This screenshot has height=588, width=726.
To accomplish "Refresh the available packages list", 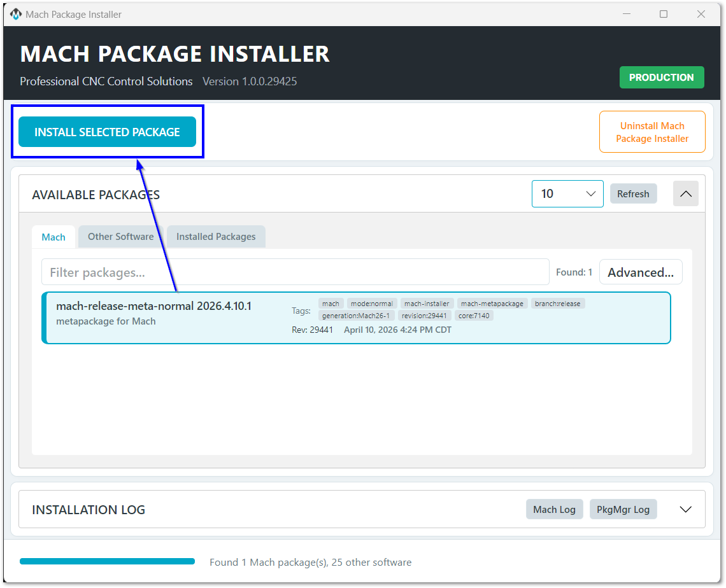I will pyautogui.click(x=633, y=194).
